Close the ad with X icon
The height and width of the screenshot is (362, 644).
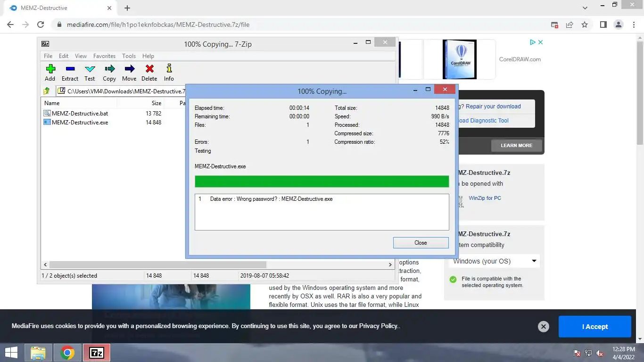tap(540, 42)
